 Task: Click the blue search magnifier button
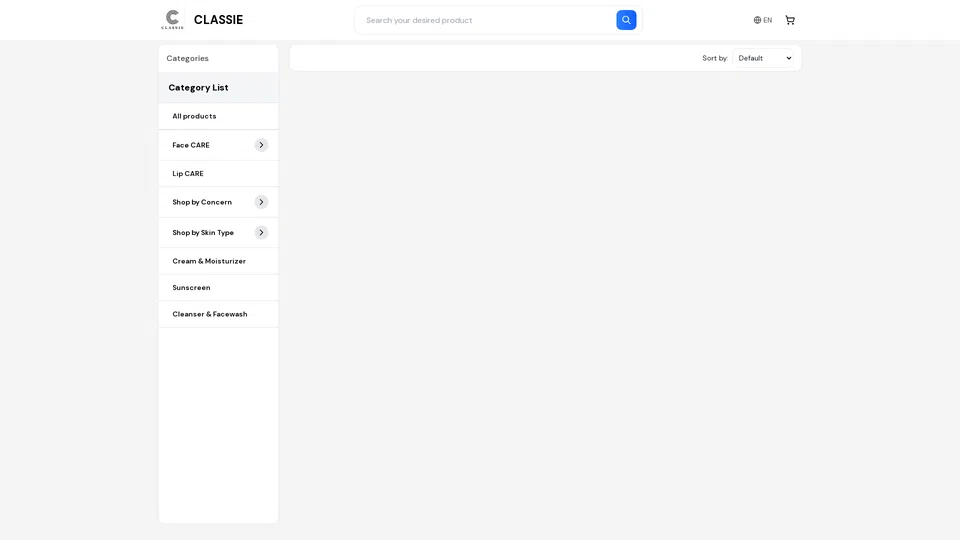tap(626, 20)
